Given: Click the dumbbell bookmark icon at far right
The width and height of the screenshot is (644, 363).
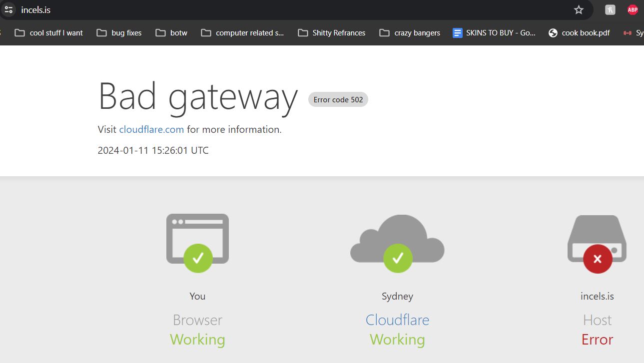Looking at the screenshot, I should pyautogui.click(x=628, y=33).
